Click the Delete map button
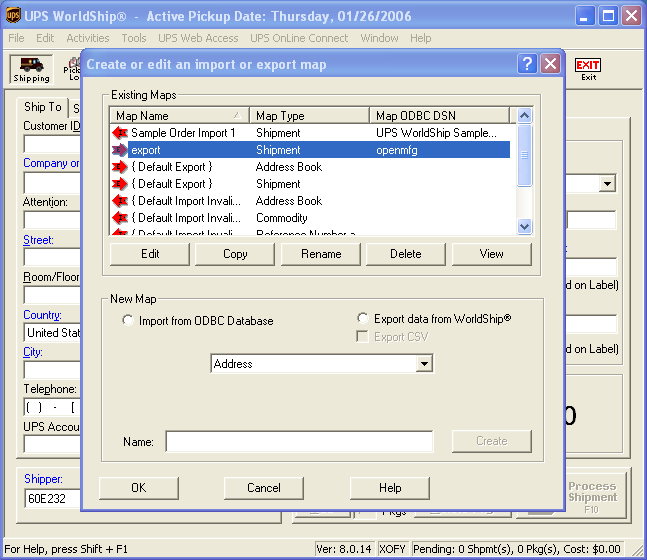 click(406, 254)
